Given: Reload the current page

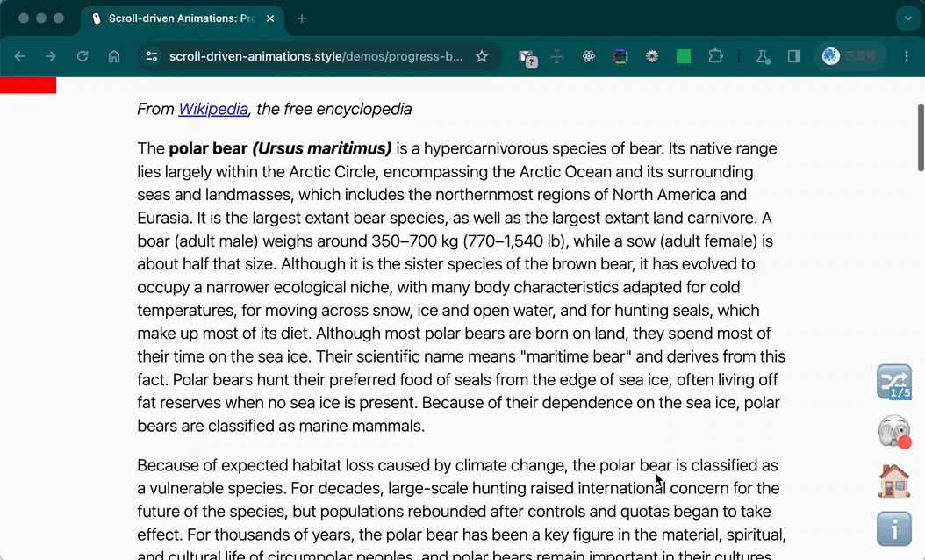Looking at the screenshot, I should (x=82, y=56).
